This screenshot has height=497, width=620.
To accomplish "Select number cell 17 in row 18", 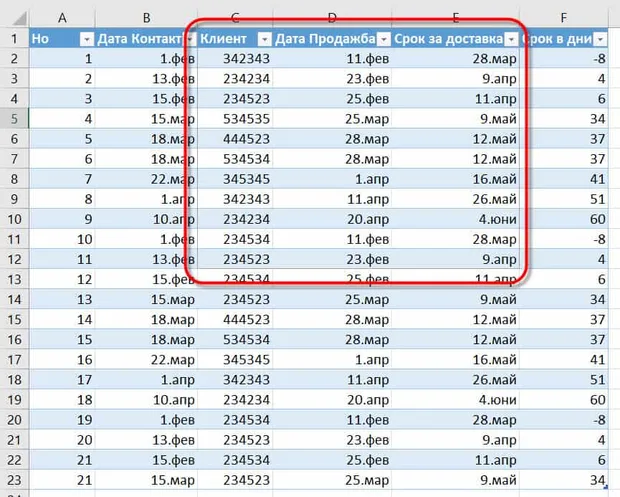I will tap(62, 380).
